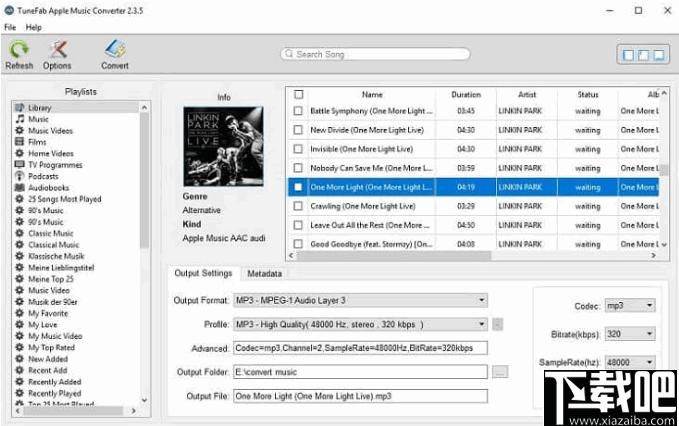This screenshot has height=426, width=679.
Task: Sort songs by Name column header
Action: 372,94
